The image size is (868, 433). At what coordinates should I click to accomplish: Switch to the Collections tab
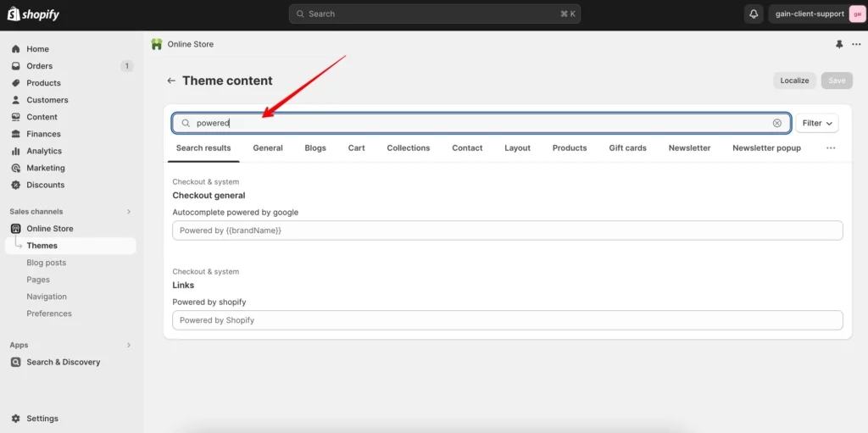coord(409,147)
